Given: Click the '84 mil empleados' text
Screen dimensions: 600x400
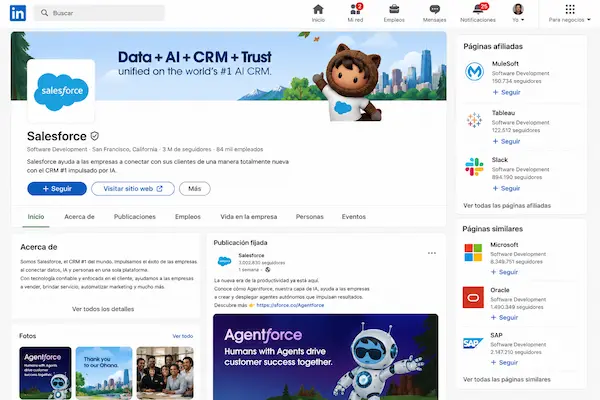Looking at the screenshot, I should tap(240, 149).
